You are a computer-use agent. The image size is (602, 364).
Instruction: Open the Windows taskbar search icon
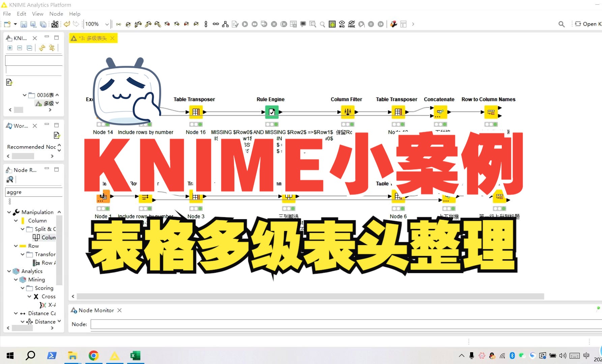click(30, 356)
